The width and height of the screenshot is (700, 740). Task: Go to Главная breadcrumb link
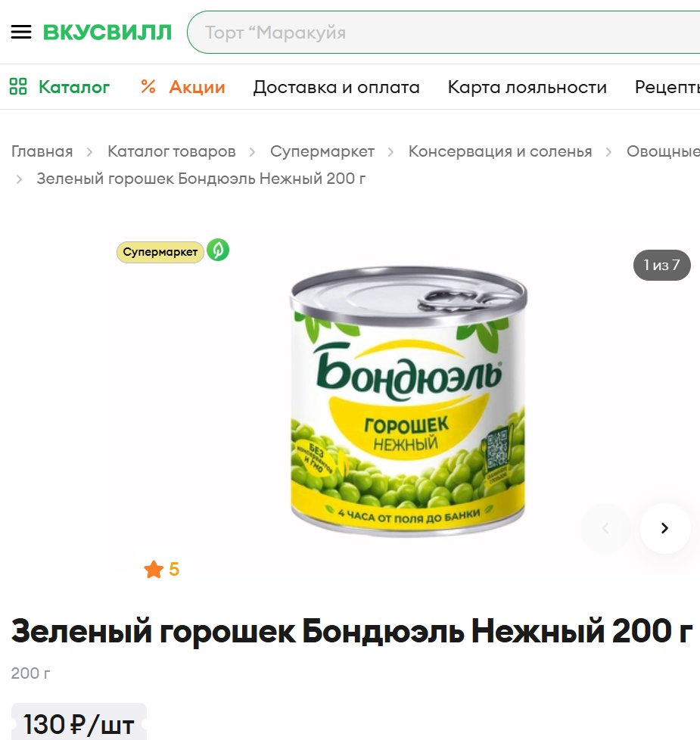tap(42, 151)
